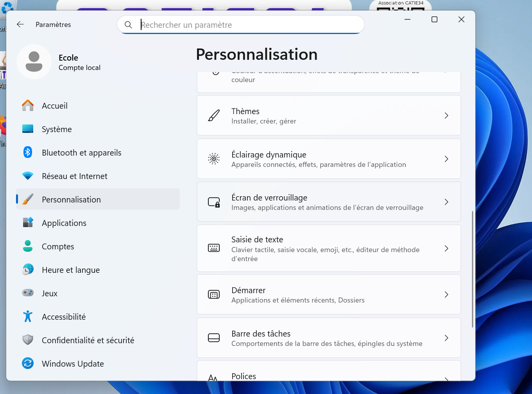The image size is (532, 394).
Task: Select Système in the sidebar menu
Action: 57,129
